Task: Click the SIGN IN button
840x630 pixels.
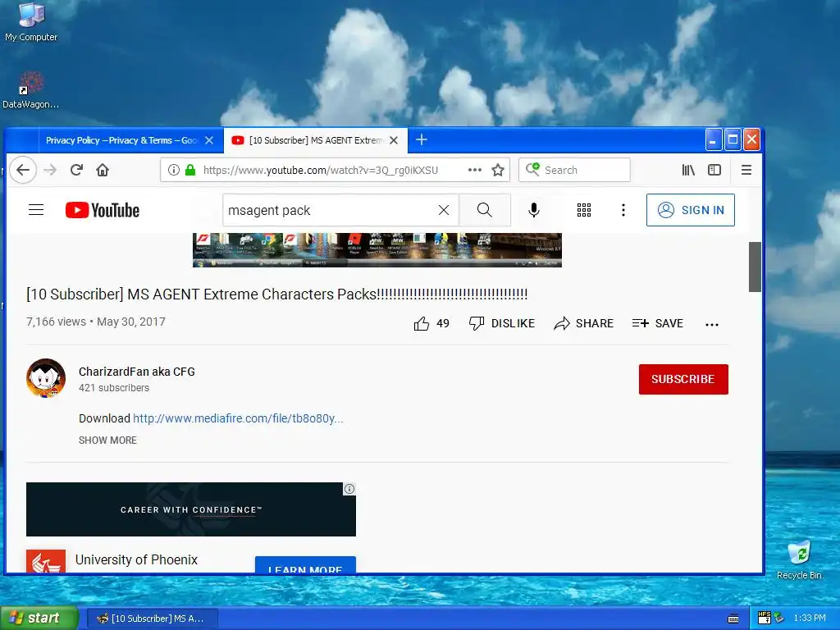Action: coord(691,210)
